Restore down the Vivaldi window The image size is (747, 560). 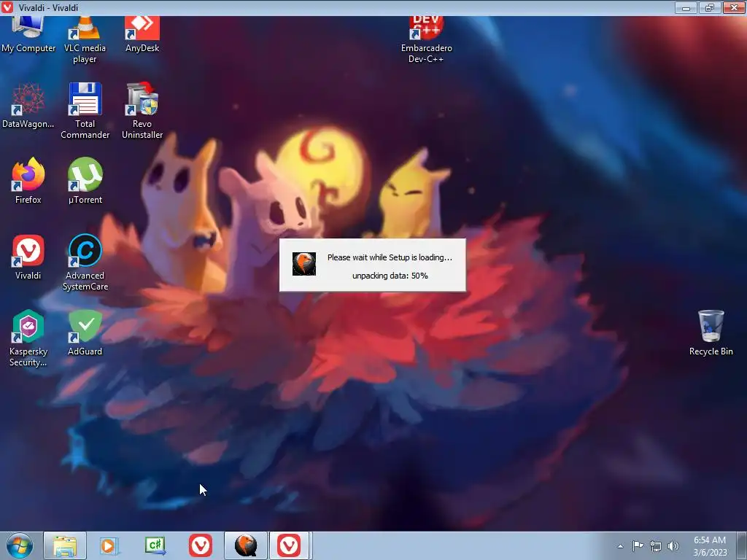[710, 7]
